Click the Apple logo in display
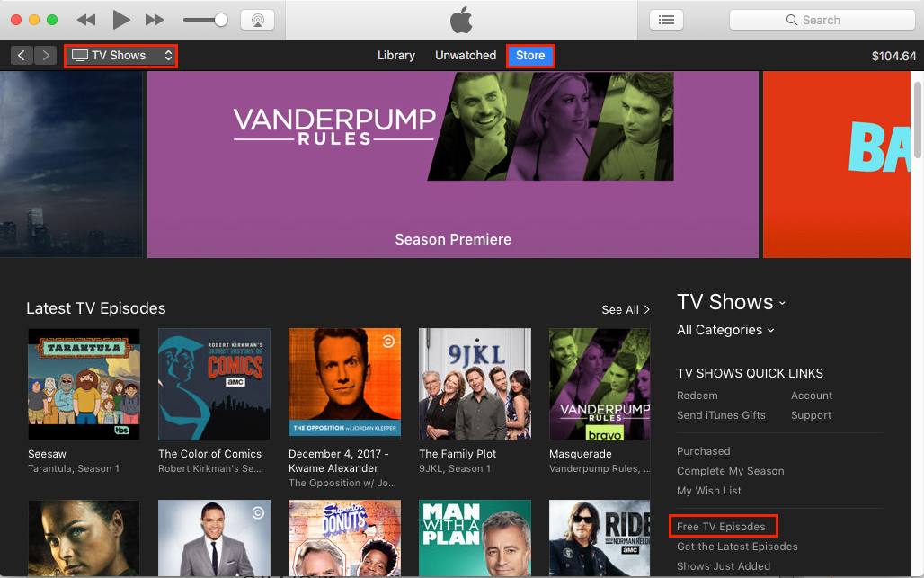The image size is (924, 578). (461, 20)
